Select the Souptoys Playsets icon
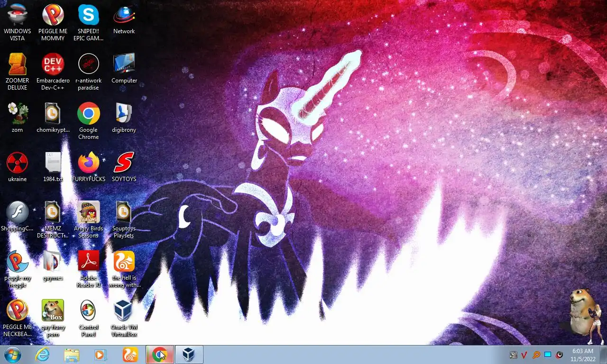 pyautogui.click(x=124, y=219)
